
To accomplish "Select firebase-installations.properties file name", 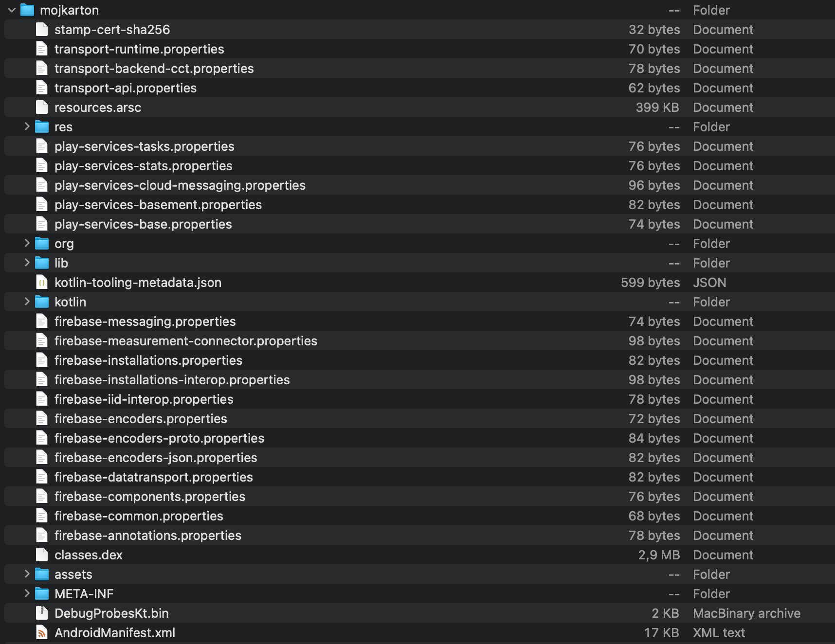I will [148, 360].
